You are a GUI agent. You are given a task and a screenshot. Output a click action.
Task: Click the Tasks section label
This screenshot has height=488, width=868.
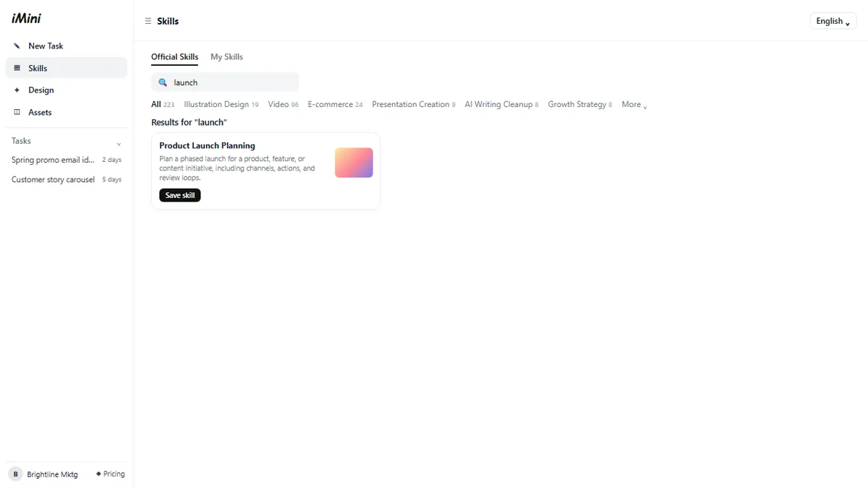click(x=21, y=141)
